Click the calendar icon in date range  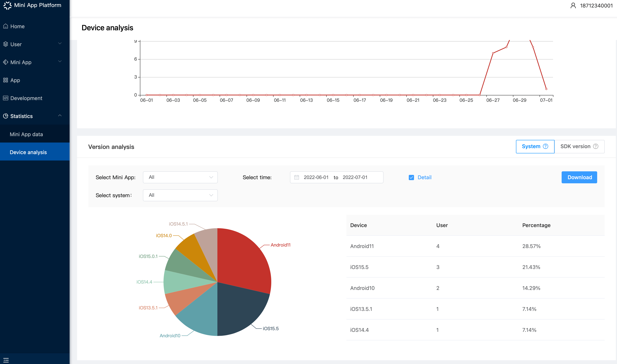tap(297, 177)
